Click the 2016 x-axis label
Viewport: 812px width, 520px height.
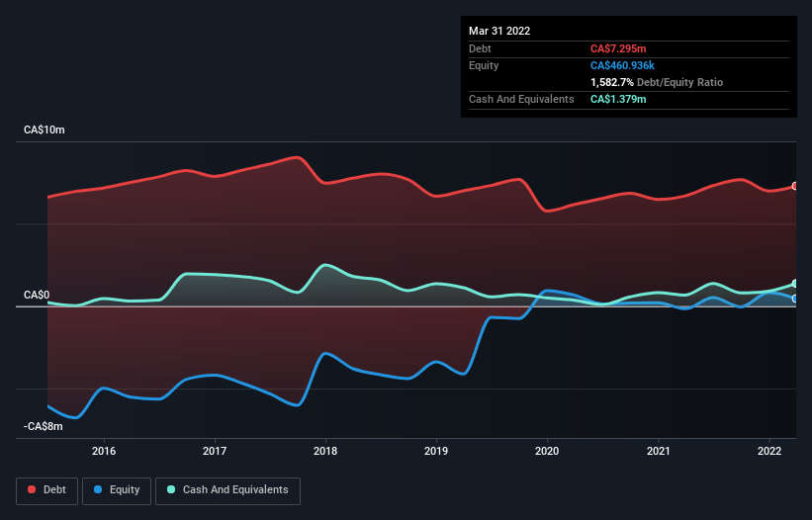pos(104,451)
